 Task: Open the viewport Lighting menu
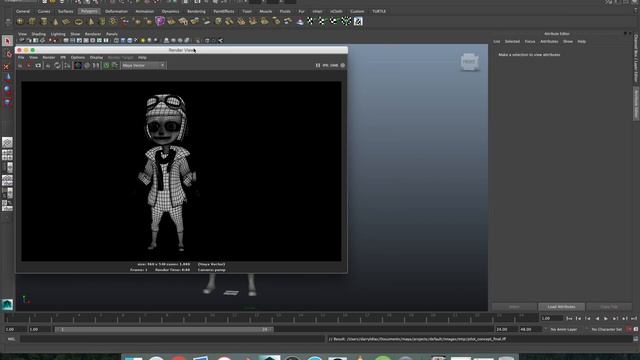point(58,34)
